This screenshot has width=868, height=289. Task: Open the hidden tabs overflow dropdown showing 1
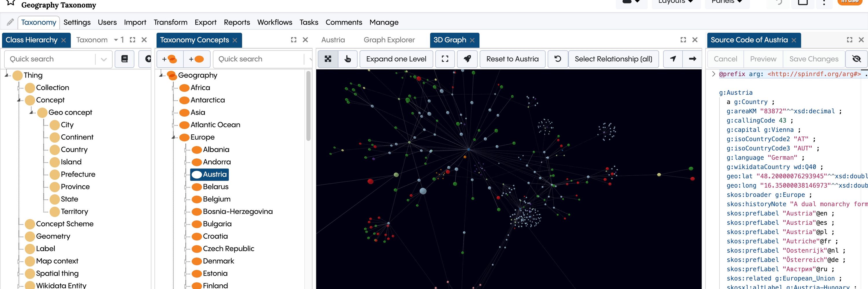(119, 40)
